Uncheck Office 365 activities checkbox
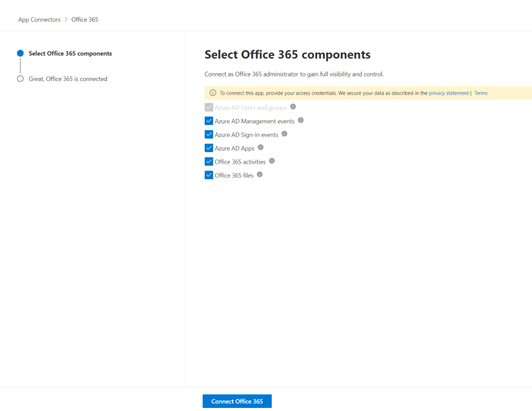The height and width of the screenshot is (411, 532). click(209, 162)
